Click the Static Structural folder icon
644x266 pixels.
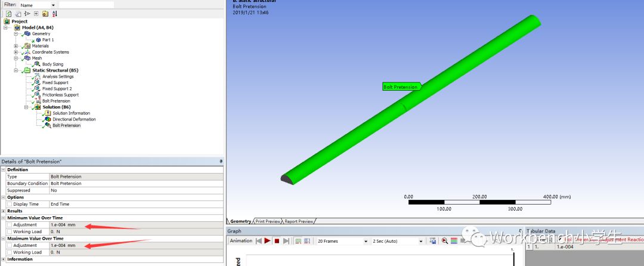[x=27, y=70]
